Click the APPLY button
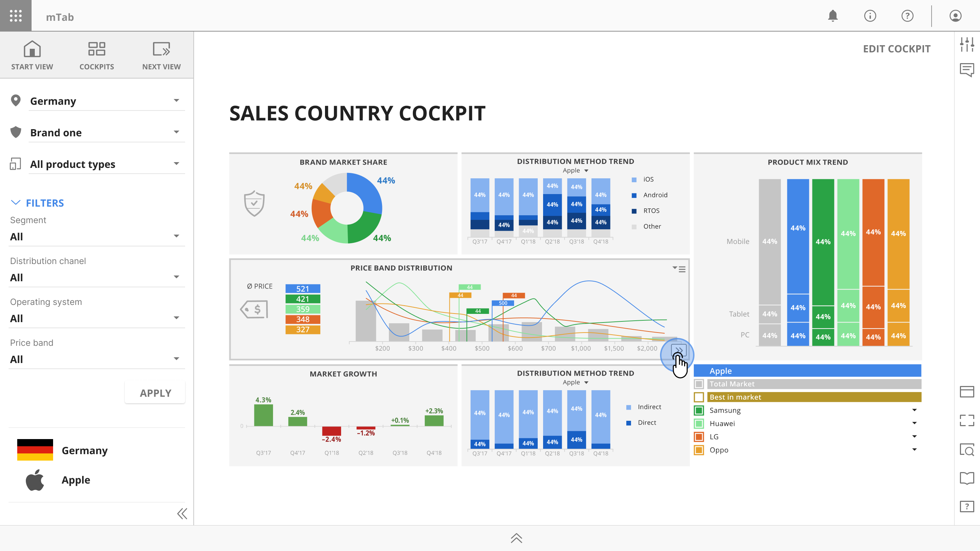This screenshot has width=980, height=551. 155,393
